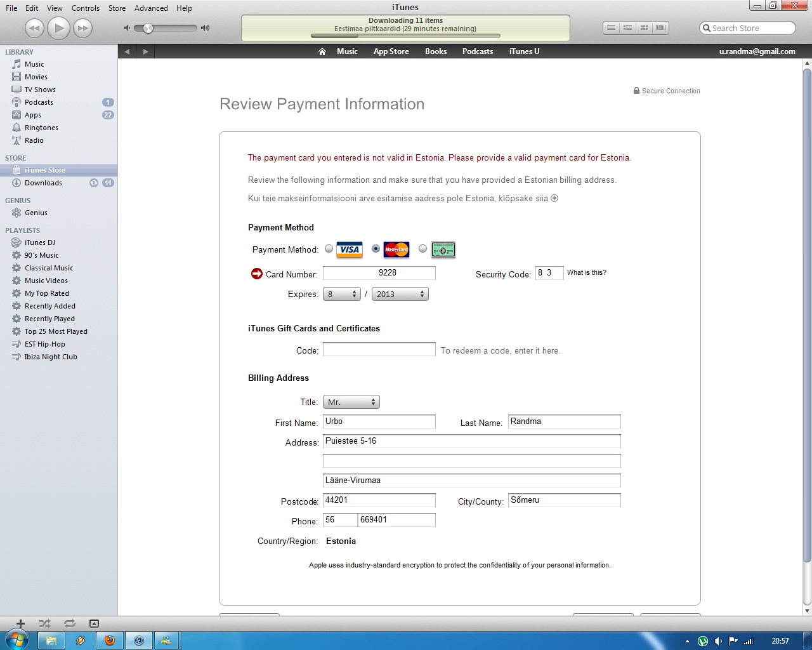
Task: Open the Advanced menu
Action: point(151,8)
